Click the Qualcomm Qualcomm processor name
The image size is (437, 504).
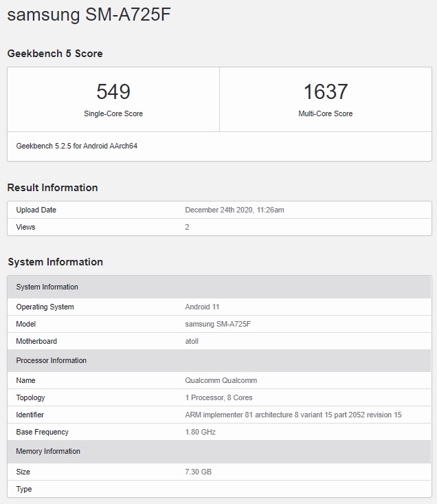pyautogui.click(x=221, y=380)
